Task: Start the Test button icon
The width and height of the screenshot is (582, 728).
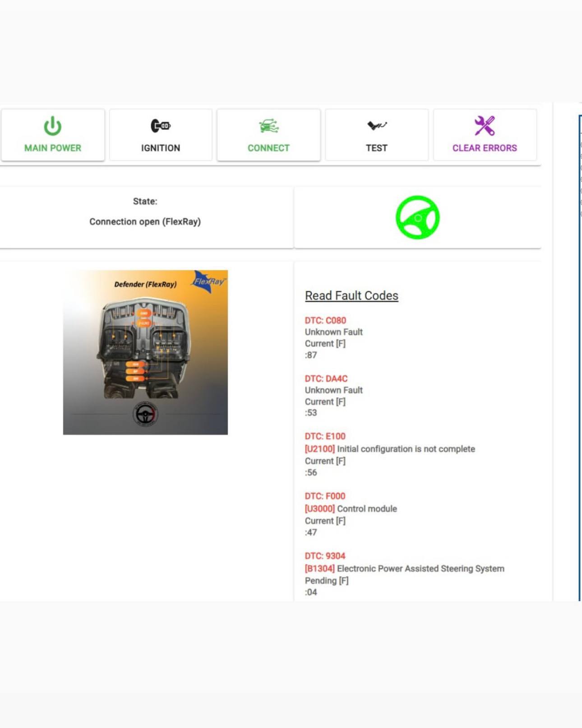Action: [376, 125]
